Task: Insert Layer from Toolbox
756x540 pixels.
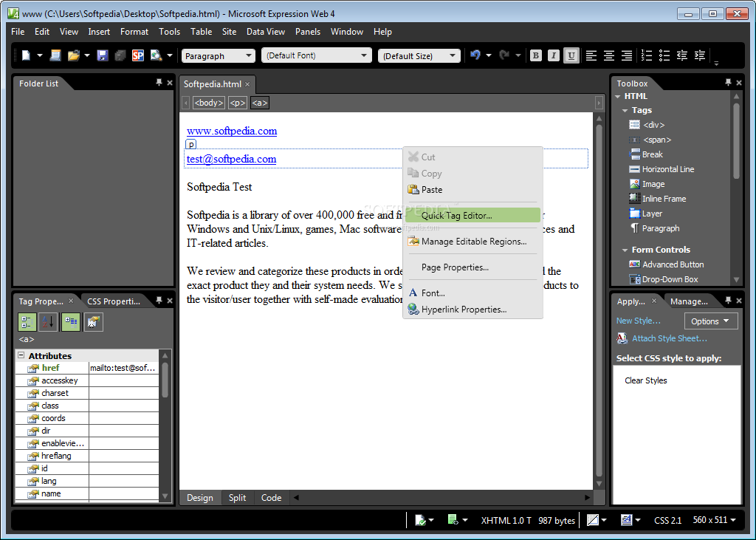Action: pos(646,213)
